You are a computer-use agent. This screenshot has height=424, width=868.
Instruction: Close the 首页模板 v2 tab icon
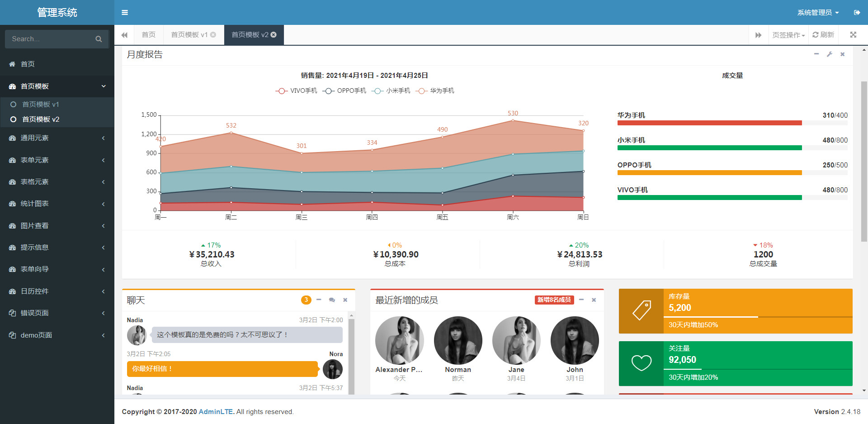click(274, 35)
